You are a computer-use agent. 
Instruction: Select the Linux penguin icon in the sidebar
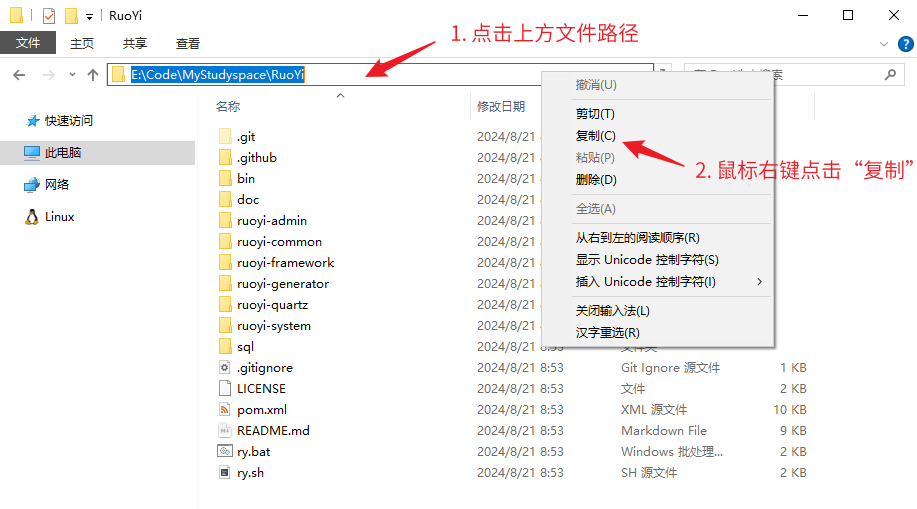pyautogui.click(x=32, y=217)
